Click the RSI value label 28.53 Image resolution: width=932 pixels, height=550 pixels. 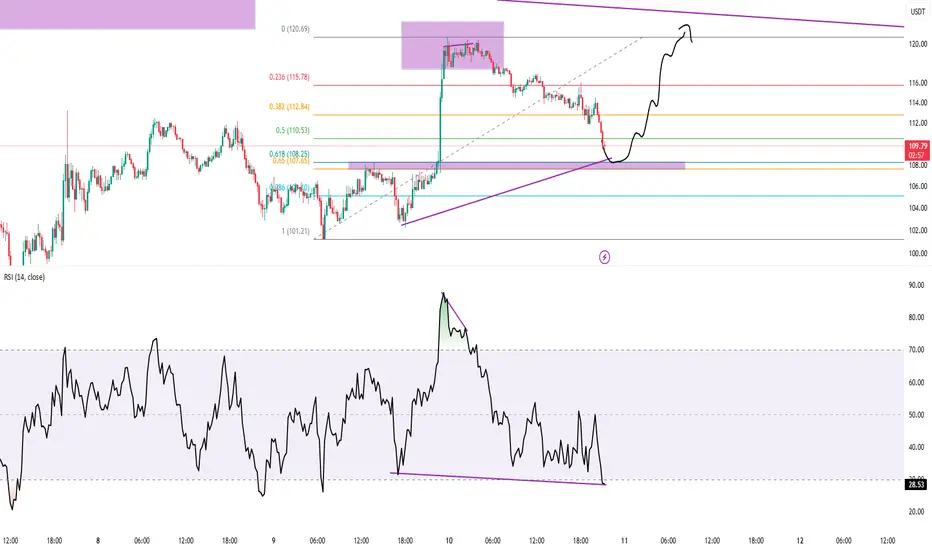point(917,485)
